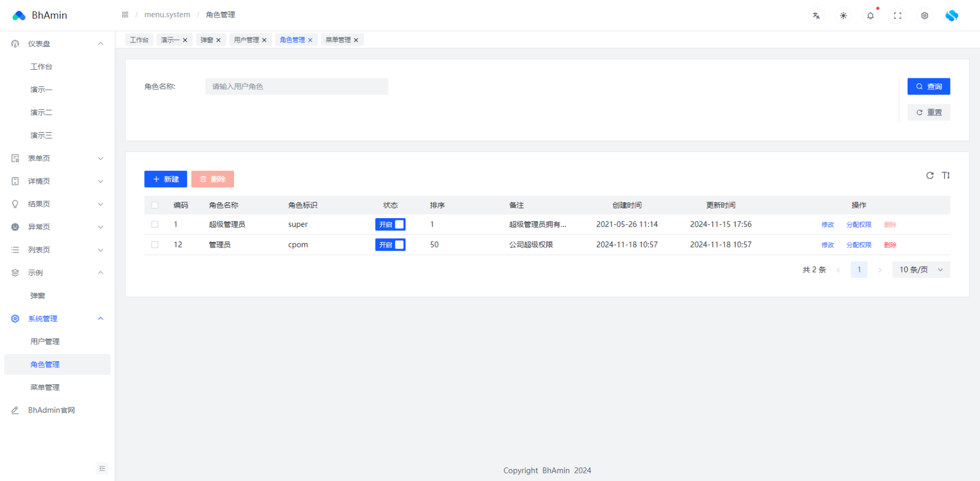Enter fullscreen mode with the expand icon
Screen dimensions: 980x481
coord(898,16)
